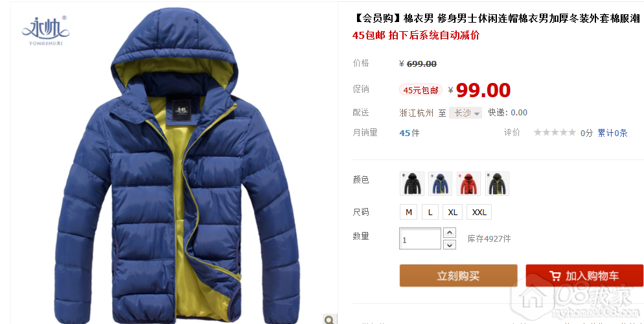Click the main blue jacket product image
Image resolution: width=644 pixels, height=324 pixels.
[177, 164]
